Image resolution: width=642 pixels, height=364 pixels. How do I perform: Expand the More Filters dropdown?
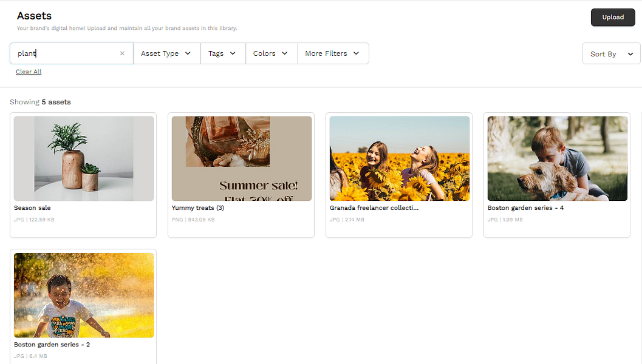[x=333, y=53]
